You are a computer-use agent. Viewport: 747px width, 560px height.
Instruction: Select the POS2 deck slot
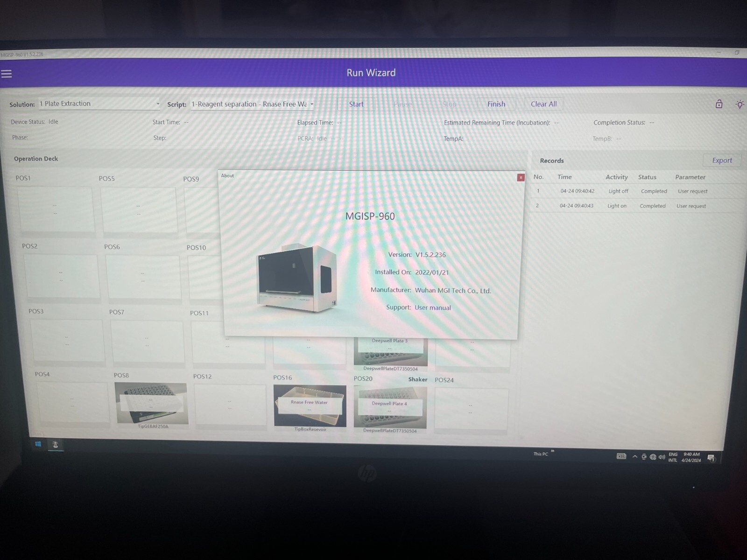62,276
